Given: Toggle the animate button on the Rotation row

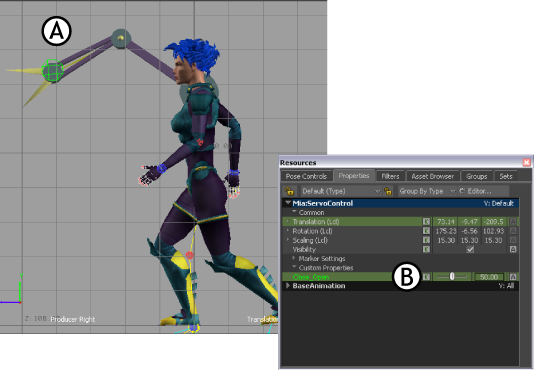Looking at the screenshot, I should tap(513, 231).
